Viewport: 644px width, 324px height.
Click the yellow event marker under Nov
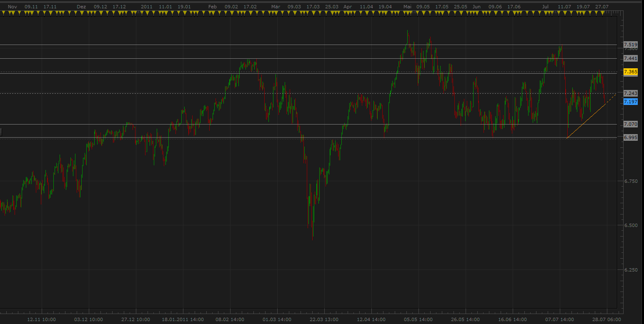(12, 13)
